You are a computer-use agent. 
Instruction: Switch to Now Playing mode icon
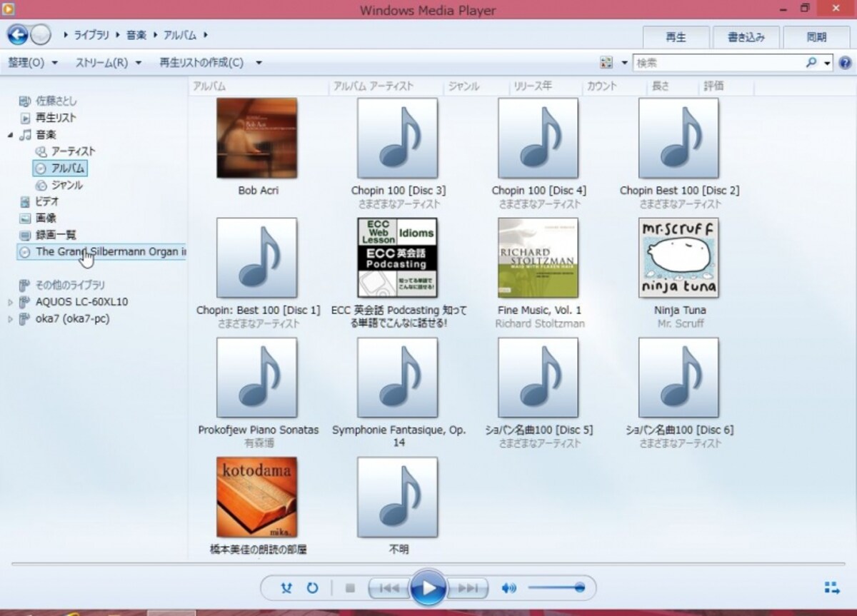coord(832,587)
